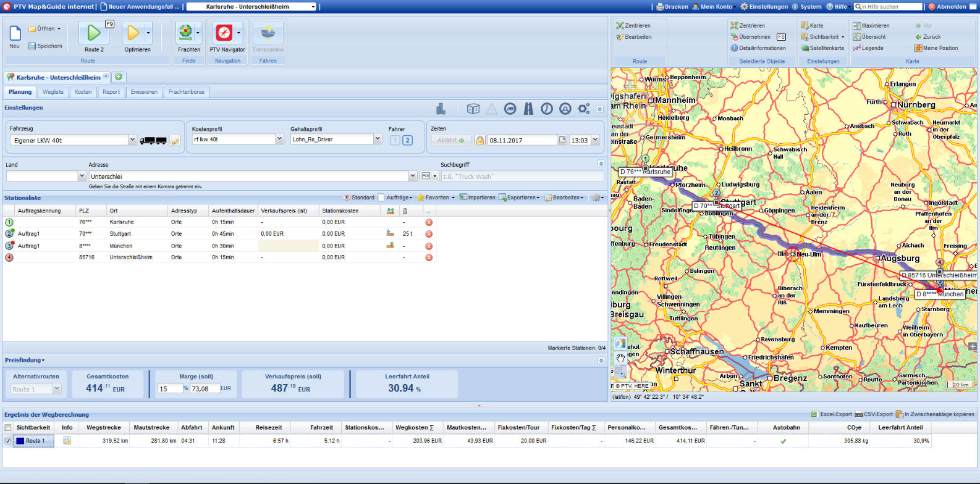
Task: Switch to the Wegliste tab
Action: point(53,92)
